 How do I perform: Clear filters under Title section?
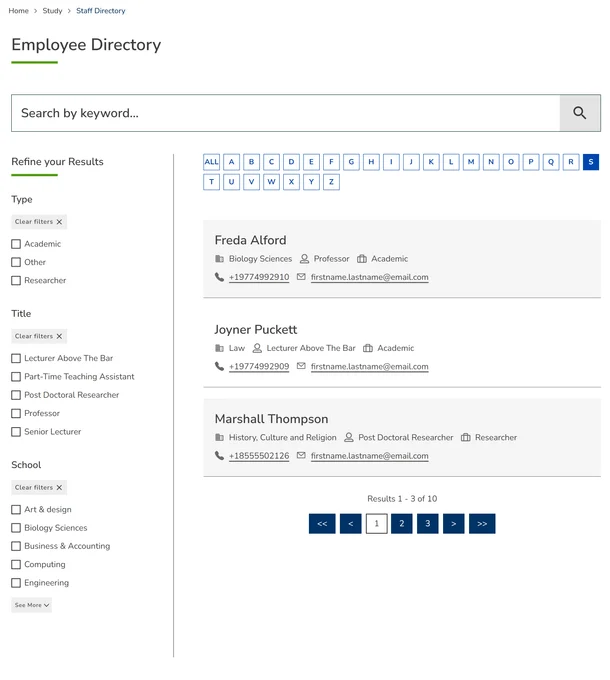click(x=39, y=336)
